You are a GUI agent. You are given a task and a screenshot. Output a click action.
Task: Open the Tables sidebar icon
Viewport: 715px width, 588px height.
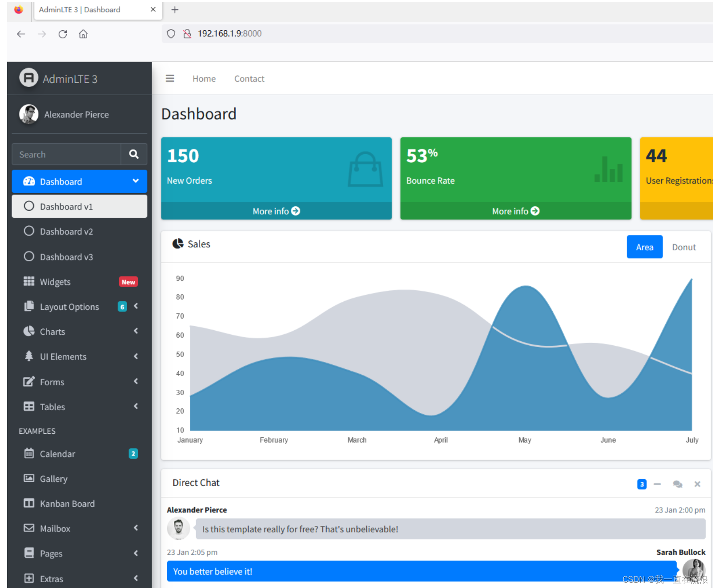(29, 407)
